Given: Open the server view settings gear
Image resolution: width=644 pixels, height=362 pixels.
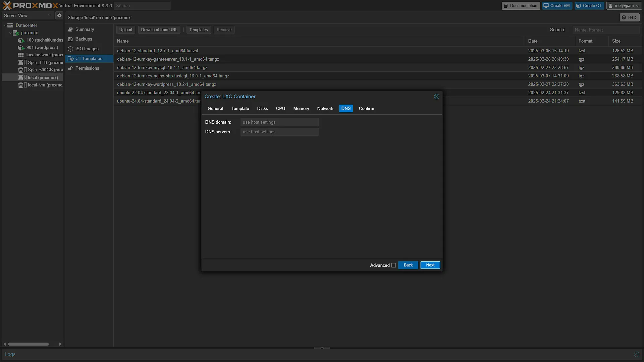Looking at the screenshot, I should coord(59,15).
